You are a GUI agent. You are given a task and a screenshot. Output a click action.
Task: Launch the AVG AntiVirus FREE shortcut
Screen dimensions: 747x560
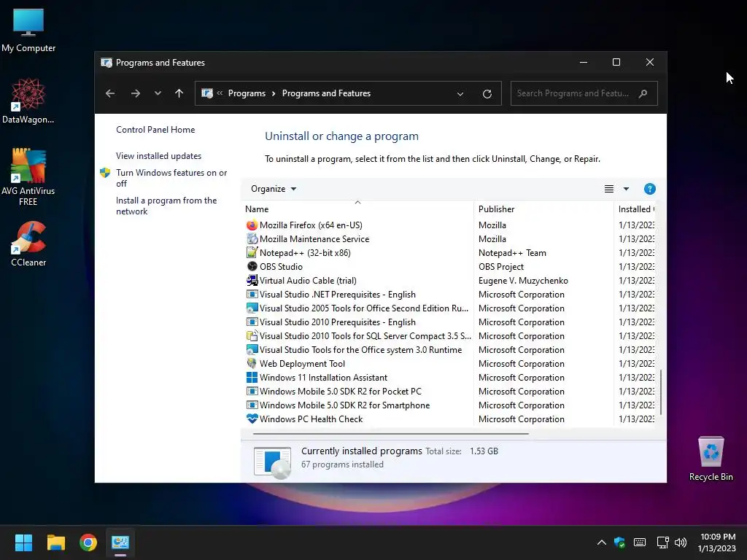[28, 176]
